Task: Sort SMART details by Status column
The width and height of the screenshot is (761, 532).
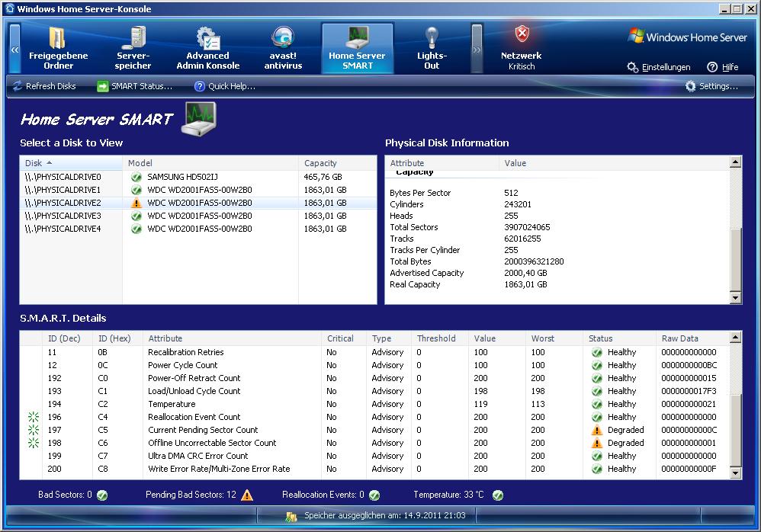Action: point(619,338)
